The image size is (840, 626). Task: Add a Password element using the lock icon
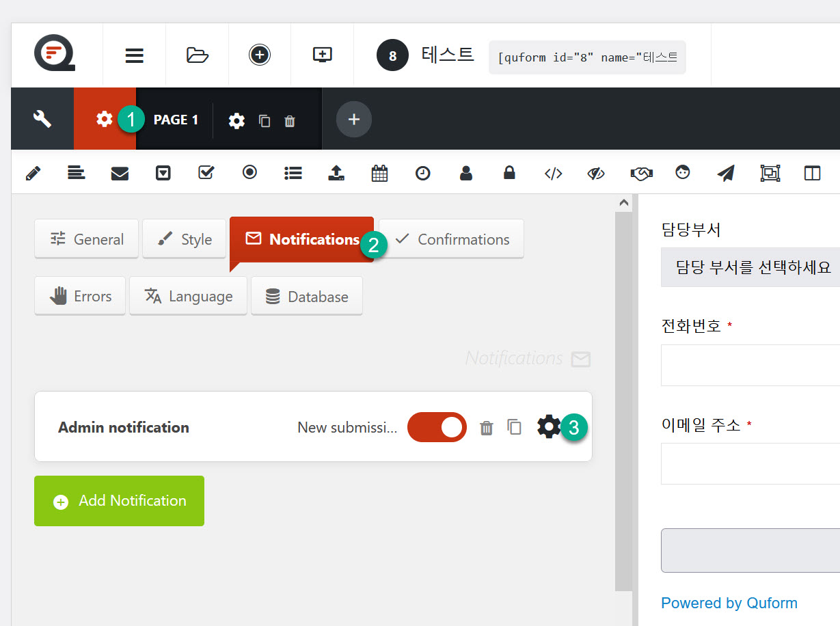(x=509, y=173)
